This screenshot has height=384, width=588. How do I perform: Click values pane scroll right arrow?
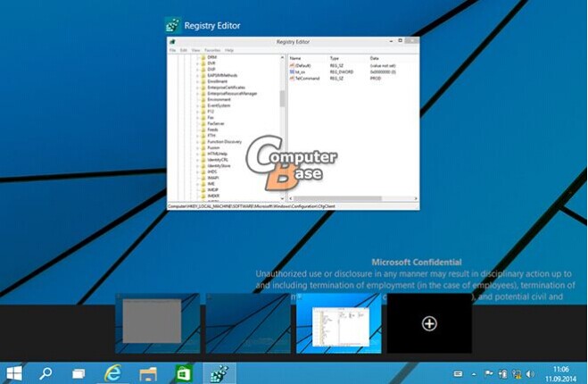416,198
